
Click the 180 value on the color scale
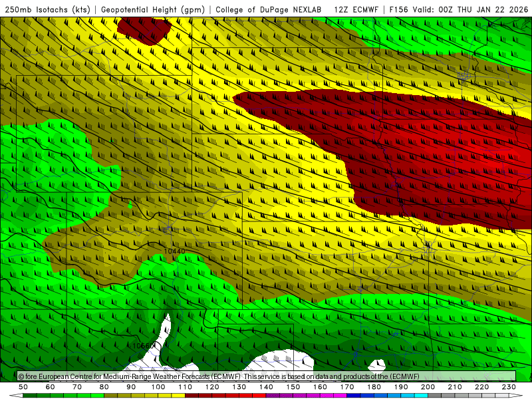click(374, 387)
